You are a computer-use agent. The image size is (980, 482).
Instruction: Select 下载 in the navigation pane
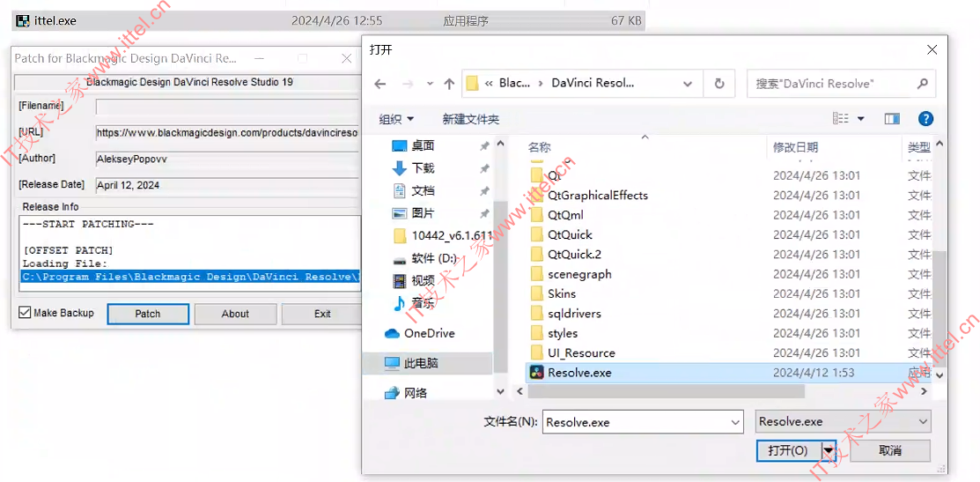[x=424, y=168]
